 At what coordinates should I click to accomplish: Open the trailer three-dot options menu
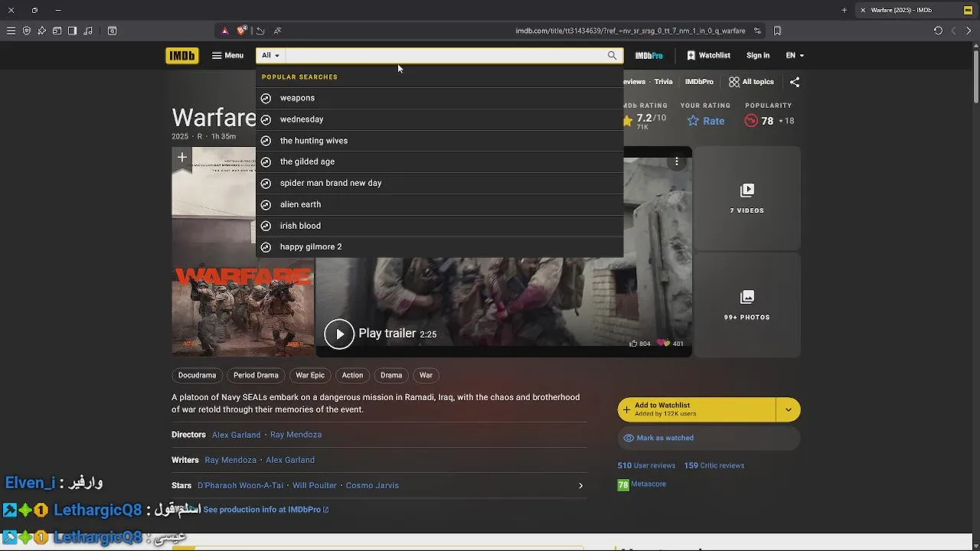pyautogui.click(x=677, y=161)
